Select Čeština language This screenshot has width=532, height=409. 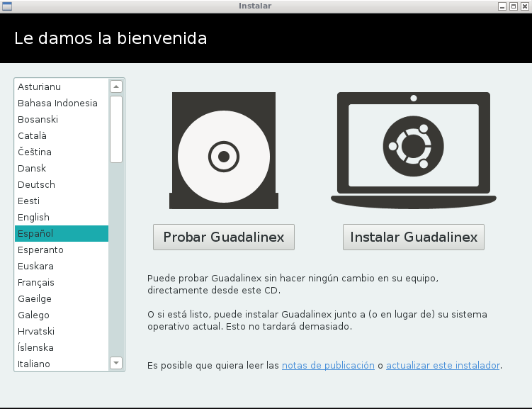pyautogui.click(x=62, y=152)
